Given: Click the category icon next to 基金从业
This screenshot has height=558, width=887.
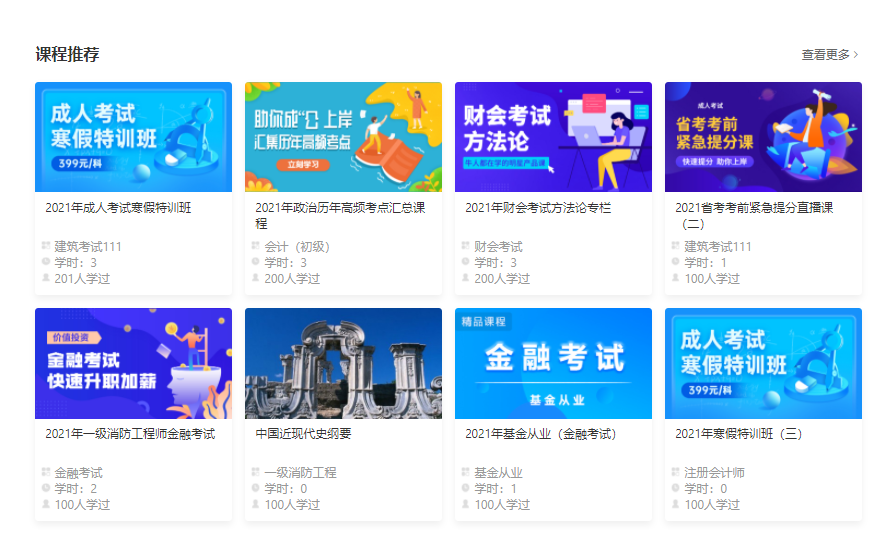Looking at the screenshot, I should tap(466, 472).
